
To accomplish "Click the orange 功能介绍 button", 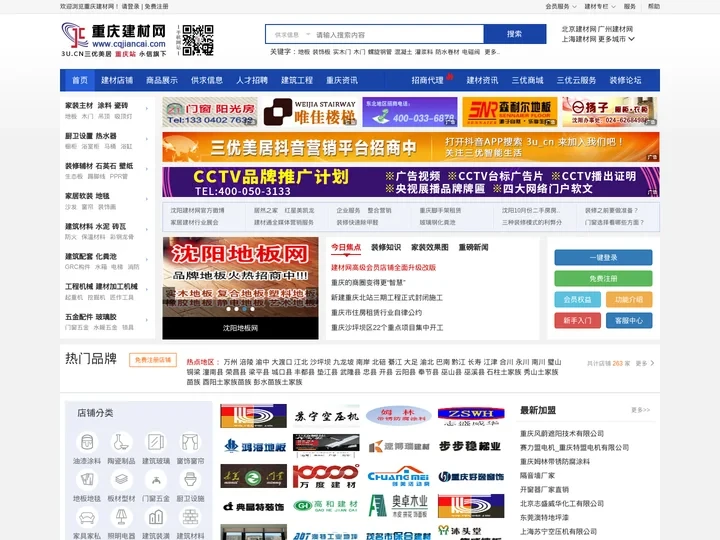I will coord(629,300).
